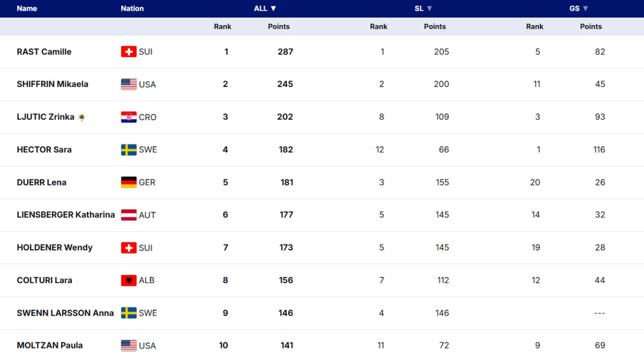Click the small badge icon after LJUTIC Zrinka

(82, 117)
